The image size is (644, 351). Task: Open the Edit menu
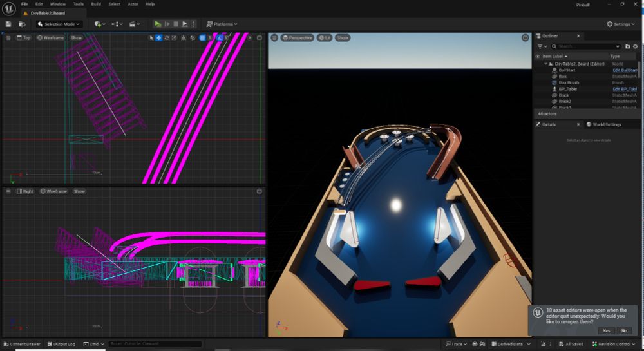coord(39,4)
